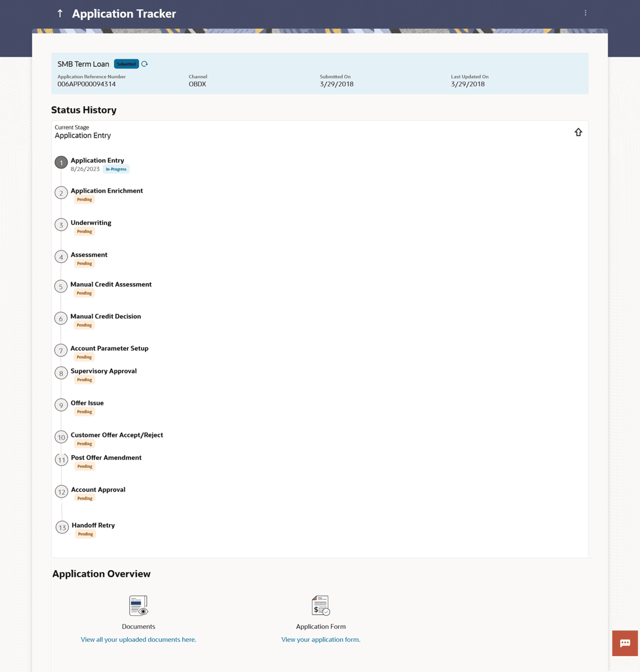Image resolution: width=640 pixels, height=672 pixels.
Task: Select step 13 circle for Handoff Retry
Action: (x=62, y=528)
